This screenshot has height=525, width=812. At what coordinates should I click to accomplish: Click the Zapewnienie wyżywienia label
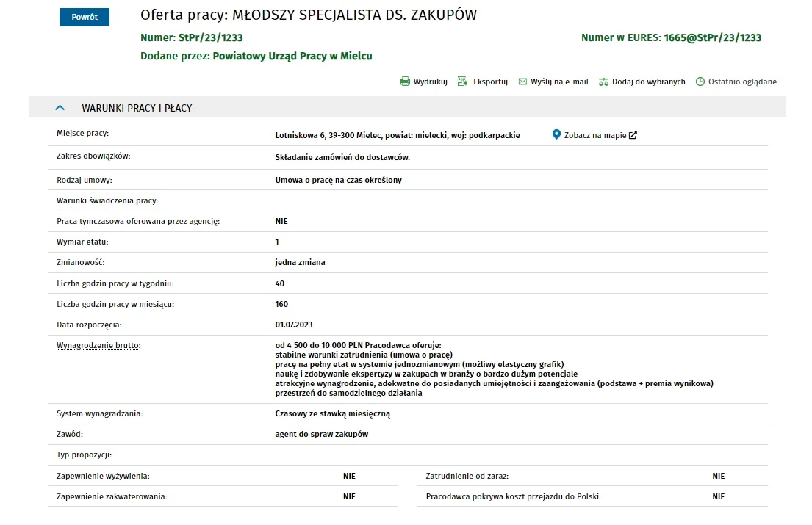[x=103, y=476]
